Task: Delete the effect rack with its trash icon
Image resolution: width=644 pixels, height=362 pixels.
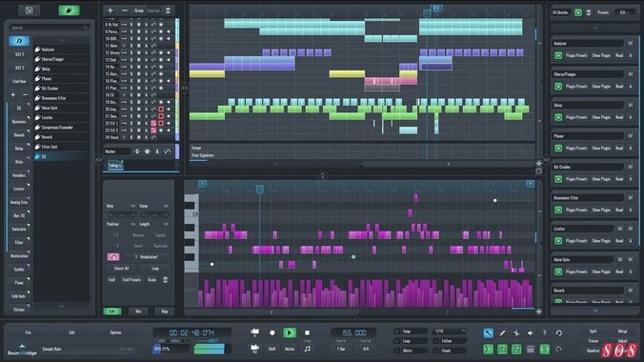Action: pyautogui.click(x=589, y=12)
